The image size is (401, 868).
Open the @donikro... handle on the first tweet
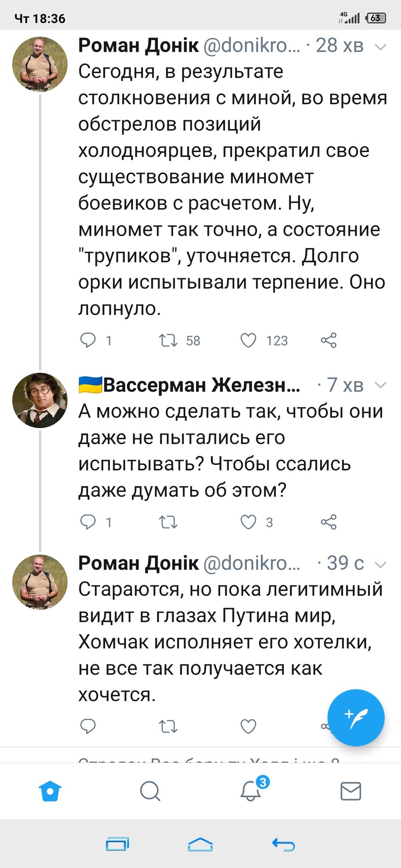252,46
